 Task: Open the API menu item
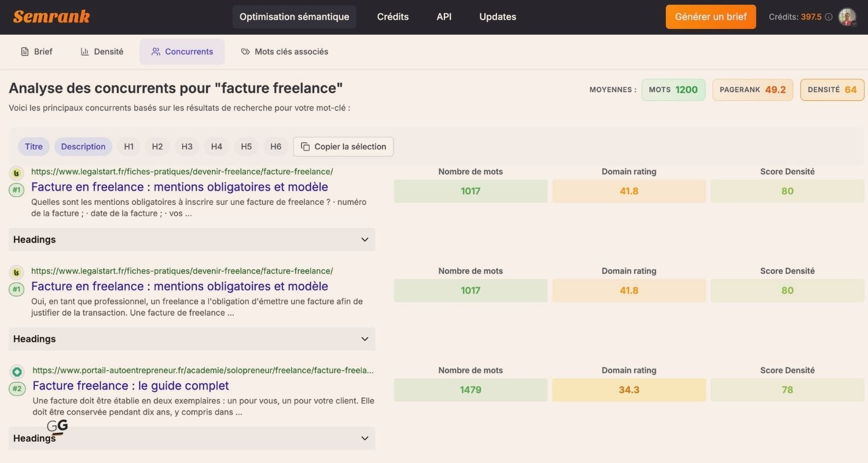click(444, 17)
